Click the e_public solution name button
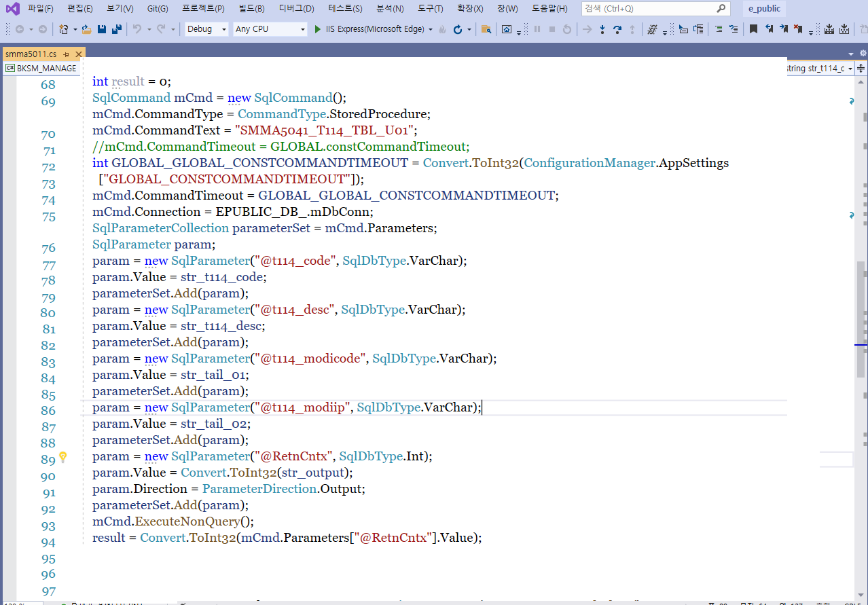The height and width of the screenshot is (605, 868). pos(764,9)
